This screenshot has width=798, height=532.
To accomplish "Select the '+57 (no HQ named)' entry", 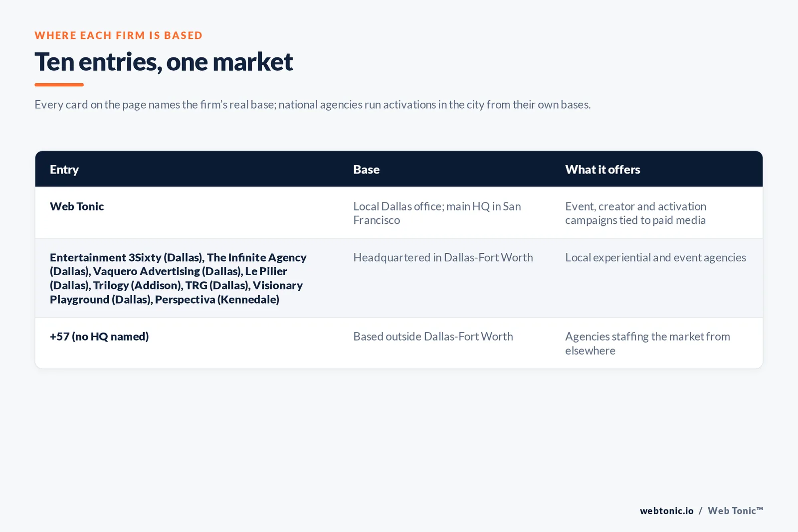I will click(x=99, y=337).
